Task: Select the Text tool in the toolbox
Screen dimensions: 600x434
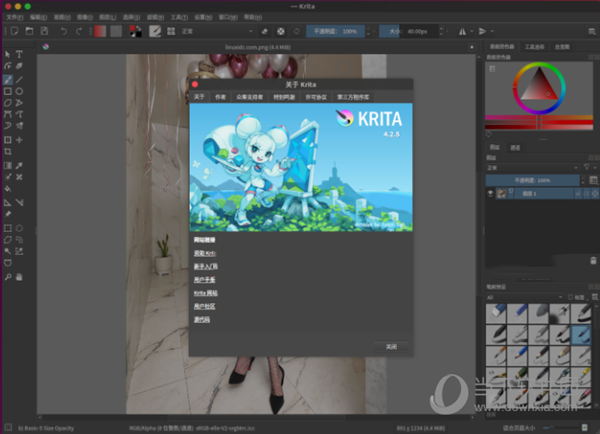Action: (x=19, y=54)
